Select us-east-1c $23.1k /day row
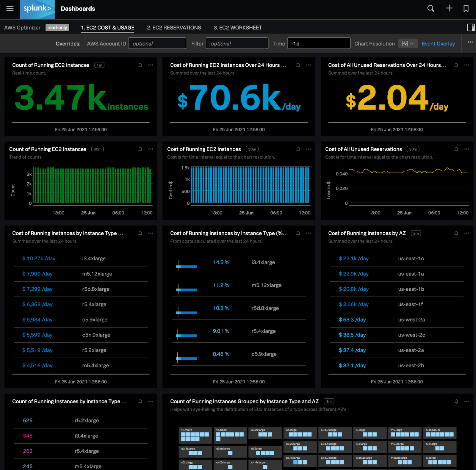 point(397,258)
